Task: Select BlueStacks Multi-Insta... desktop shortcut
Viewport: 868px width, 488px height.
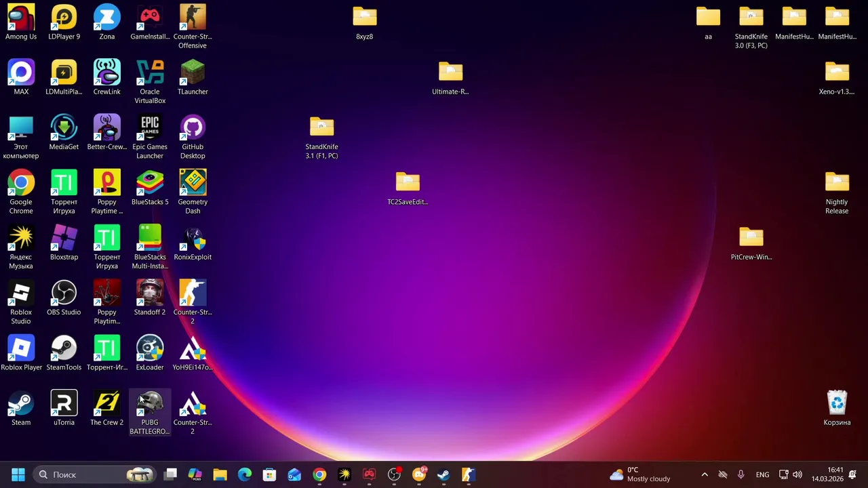Action: pyautogui.click(x=150, y=247)
